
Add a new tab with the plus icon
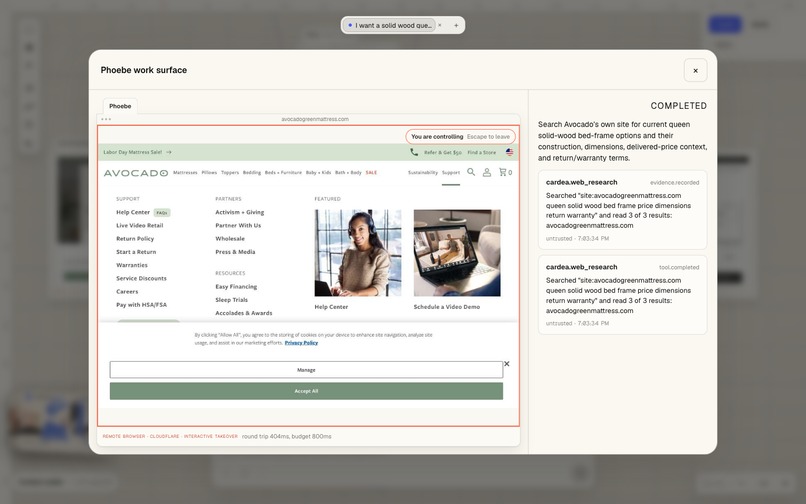pyautogui.click(x=456, y=25)
